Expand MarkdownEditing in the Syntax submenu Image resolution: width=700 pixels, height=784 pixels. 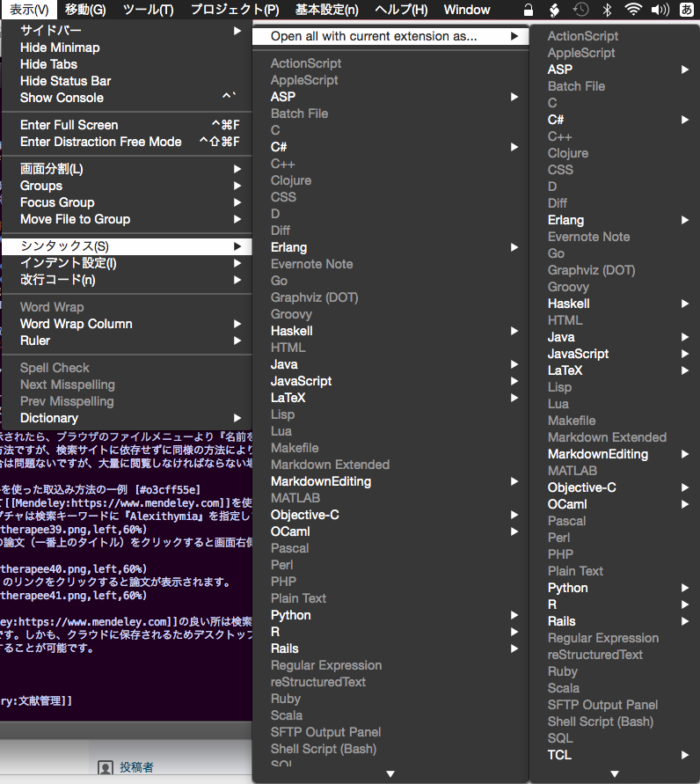390,481
